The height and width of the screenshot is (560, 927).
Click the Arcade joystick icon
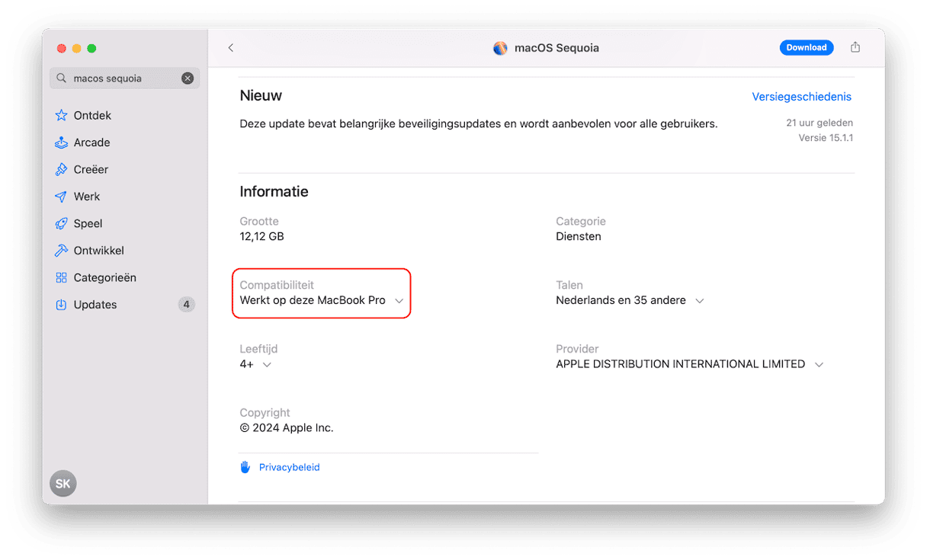click(x=62, y=142)
